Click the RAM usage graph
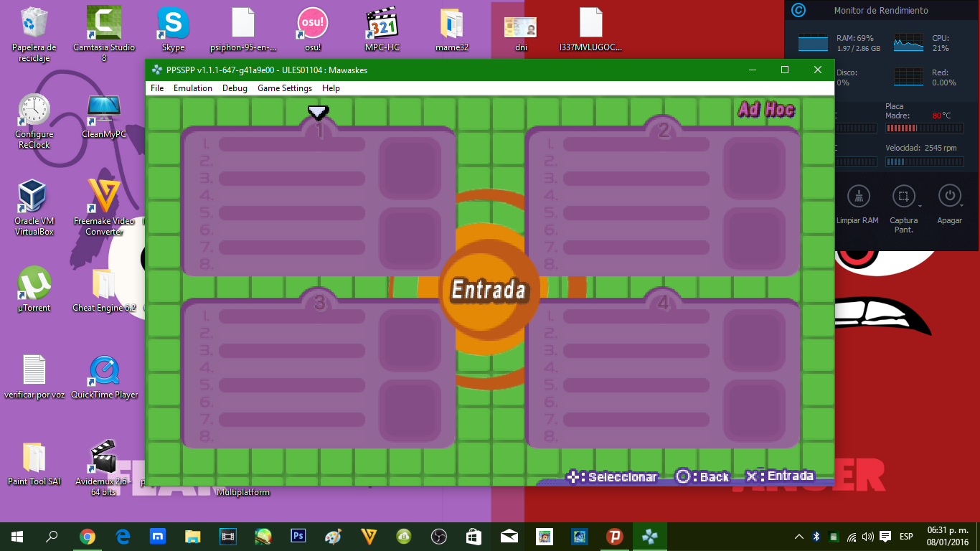 click(813, 43)
